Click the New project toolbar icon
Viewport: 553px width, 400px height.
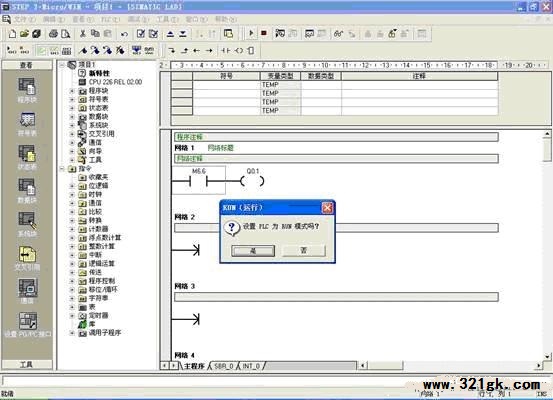(x=12, y=34)
